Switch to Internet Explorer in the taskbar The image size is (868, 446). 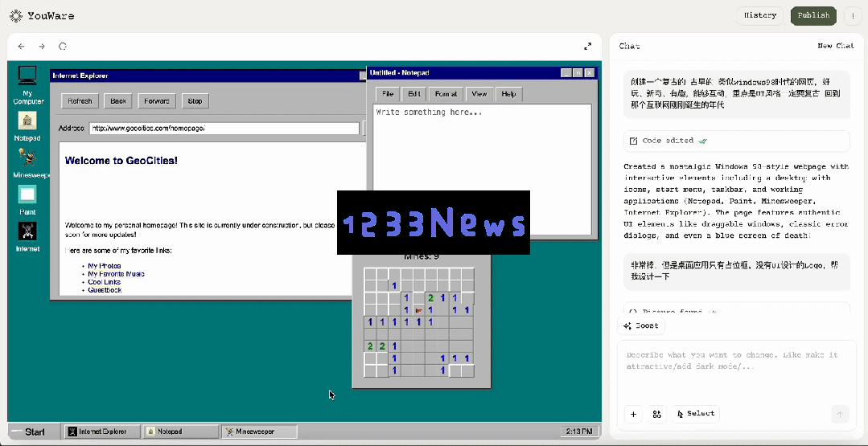[x=102, y=432]
